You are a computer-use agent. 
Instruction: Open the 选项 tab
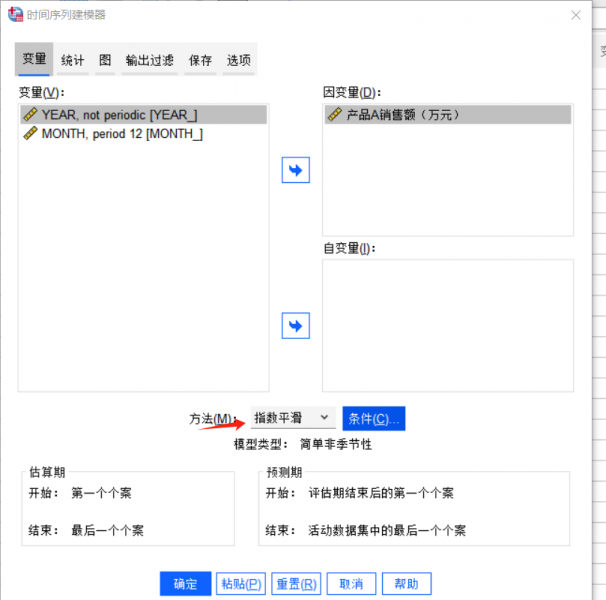click(238, 60)
